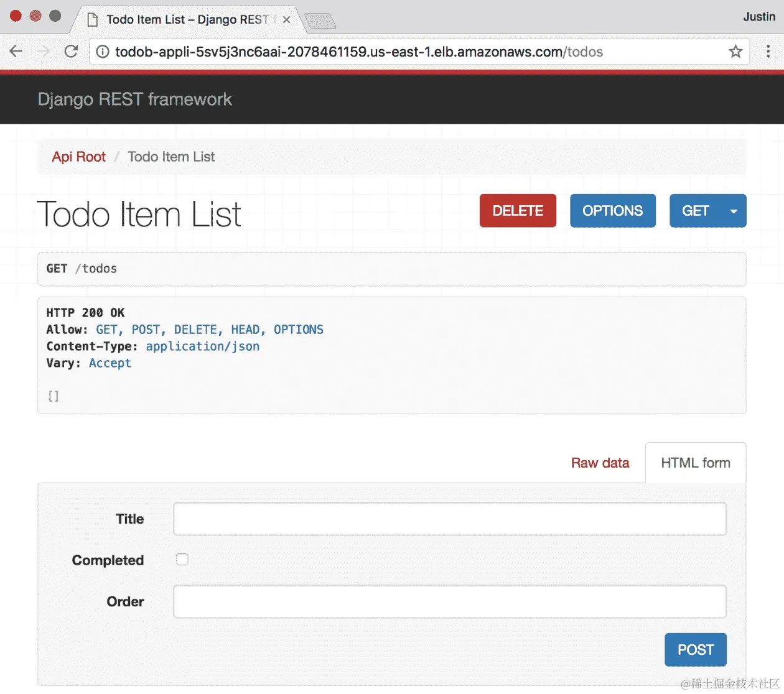The width and height of the screenshot is (784, 694).
Task: Click the red macOS close window button
Action: click(x=16, y=16)
